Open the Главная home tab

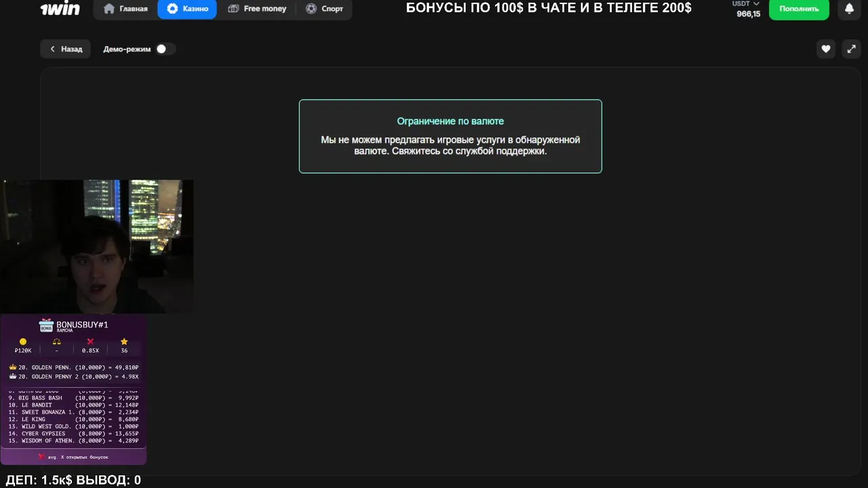[x=125, y=9]
